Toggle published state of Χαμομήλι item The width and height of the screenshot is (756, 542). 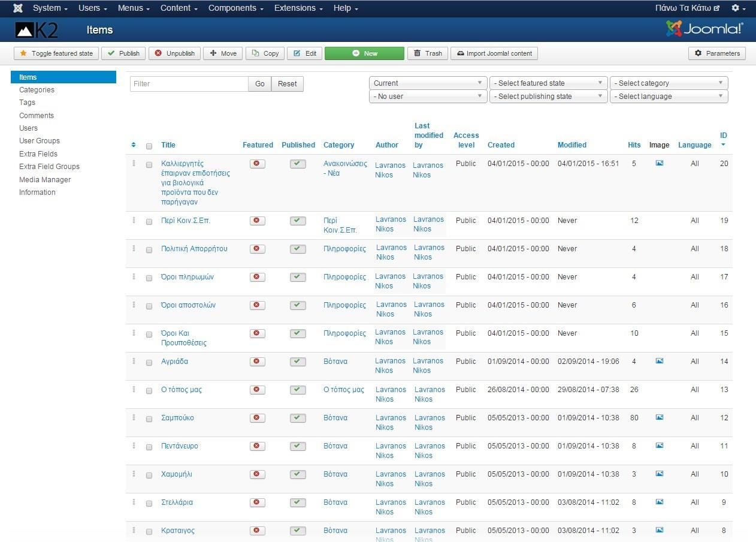(x=298, y=474)
